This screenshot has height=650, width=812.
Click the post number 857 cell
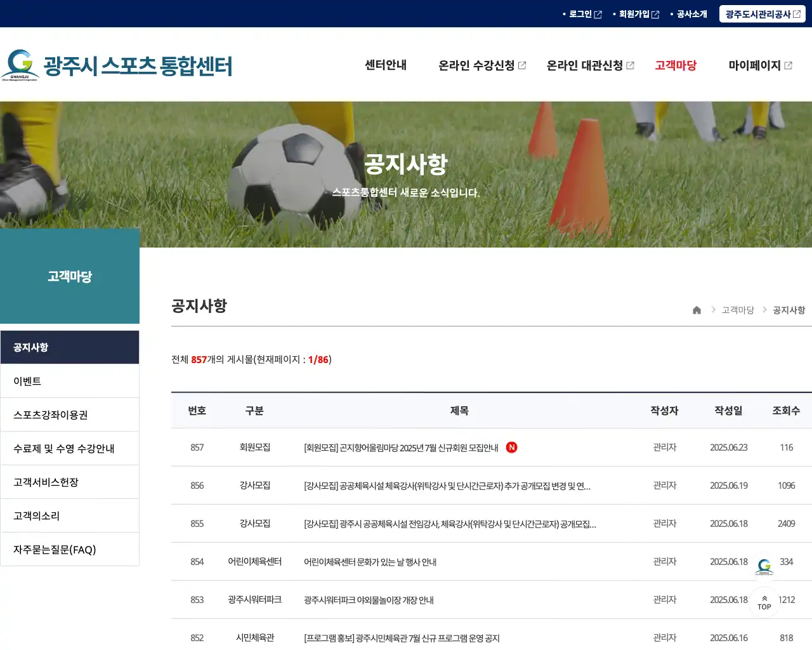click(x=197, y=448)
